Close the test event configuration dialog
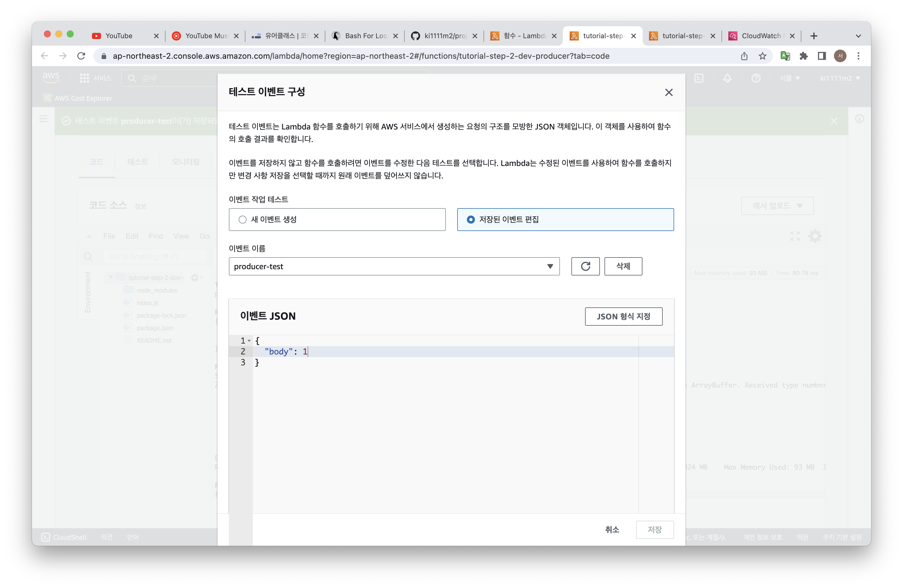Image resolution: width=903 pixels, height=588 pixels. (x=668, y=92)
